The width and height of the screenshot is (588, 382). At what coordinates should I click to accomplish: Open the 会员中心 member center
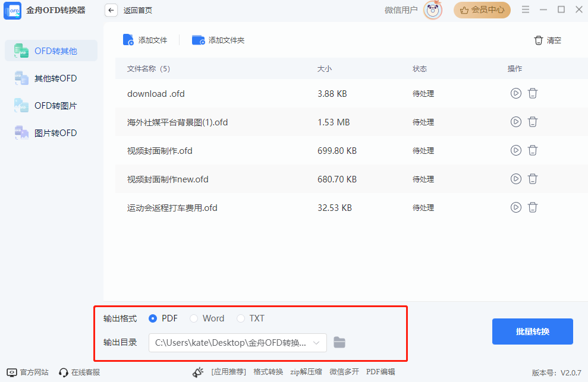click(x=482, y=10)
